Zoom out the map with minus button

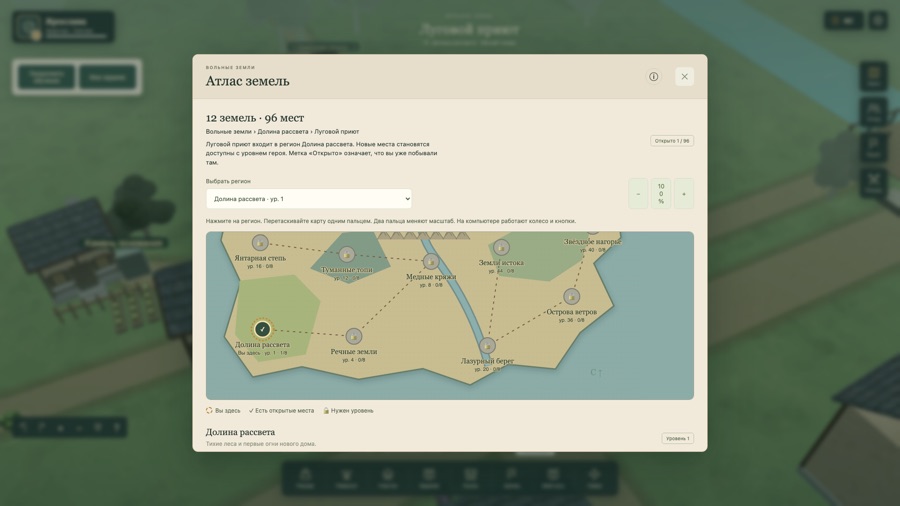tap(638, 194)
